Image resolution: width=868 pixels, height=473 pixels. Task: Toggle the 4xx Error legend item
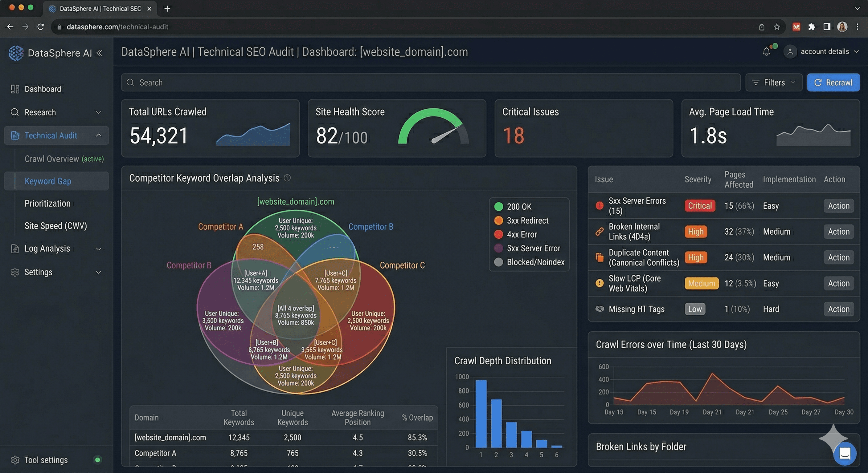516,234
